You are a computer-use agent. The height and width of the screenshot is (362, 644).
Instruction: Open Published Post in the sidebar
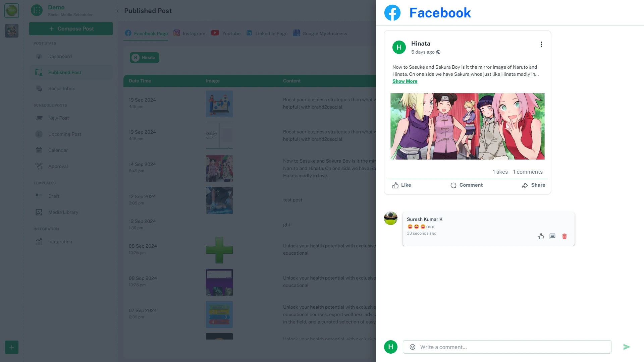point(71,72)
